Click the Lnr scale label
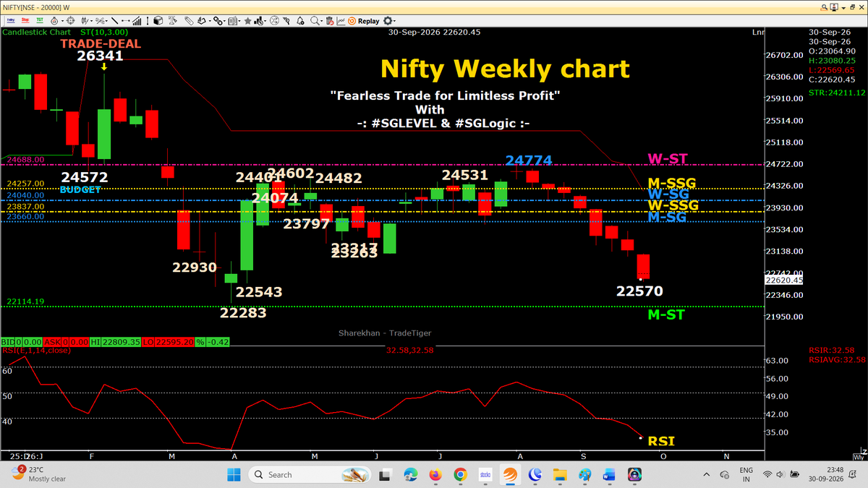Screen dimensions: 868x488 click(x=757, y=32)
